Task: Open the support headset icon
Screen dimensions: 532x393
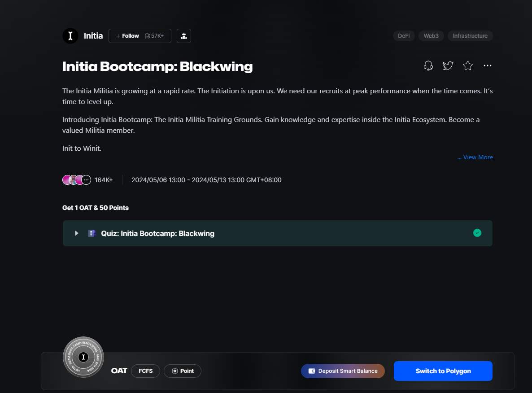Action: pyautogui.click(x=428, y=65)
